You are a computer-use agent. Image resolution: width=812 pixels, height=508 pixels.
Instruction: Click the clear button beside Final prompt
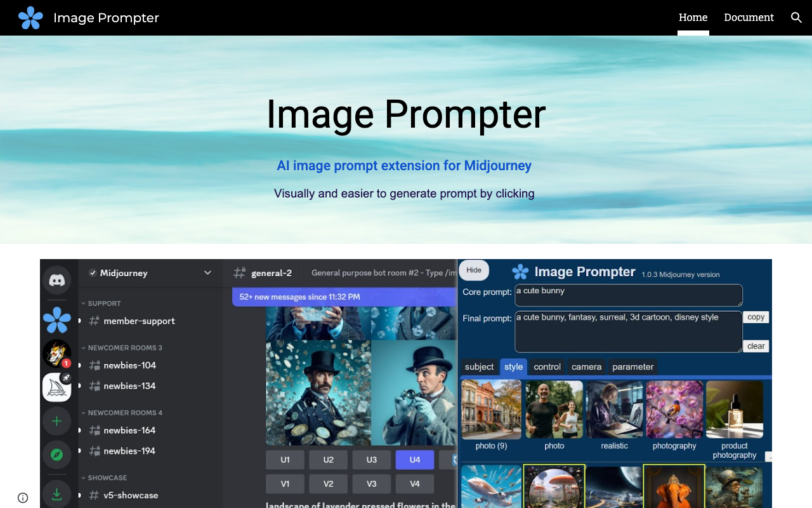click(x=756, y=346)
